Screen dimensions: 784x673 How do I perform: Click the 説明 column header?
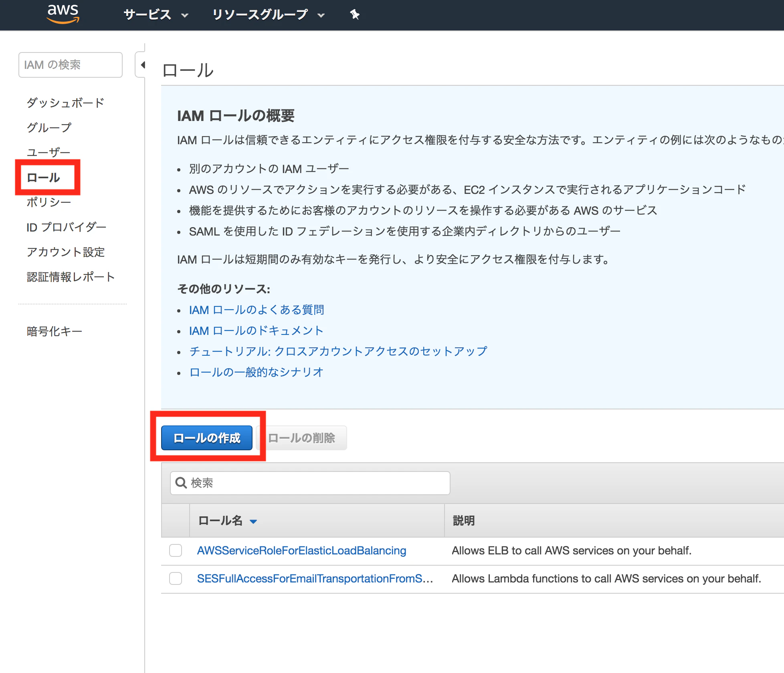(464, 521)
